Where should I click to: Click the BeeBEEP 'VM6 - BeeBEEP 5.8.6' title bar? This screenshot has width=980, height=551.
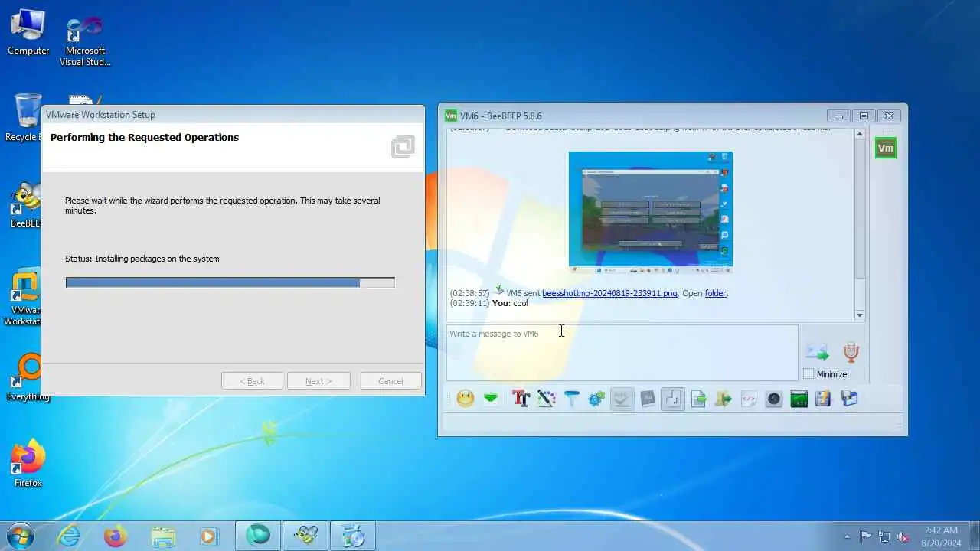pyautogui.click(x=635, y=116)
